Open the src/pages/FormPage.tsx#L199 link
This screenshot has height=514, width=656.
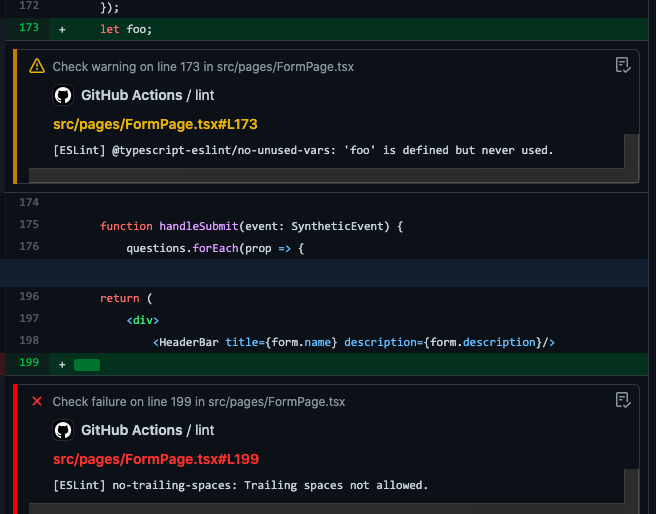click(156, 459)
